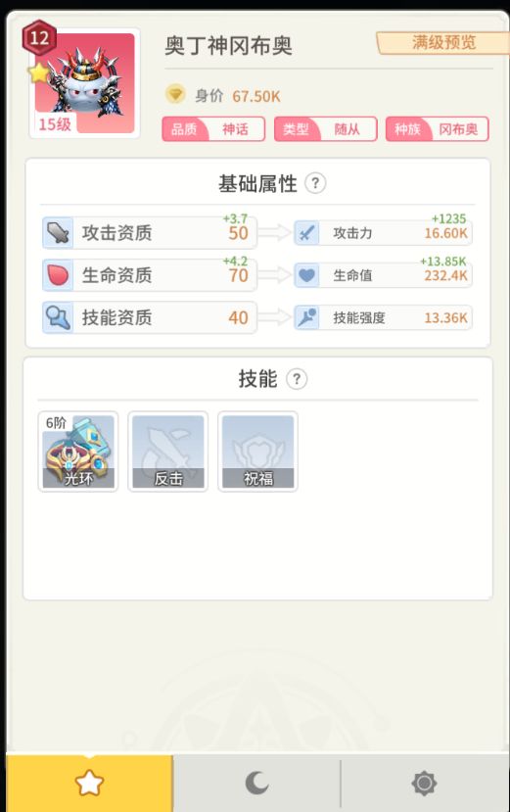Switch to the sun gear tab
Screen dimensions: 510x812
coord(424,783)
